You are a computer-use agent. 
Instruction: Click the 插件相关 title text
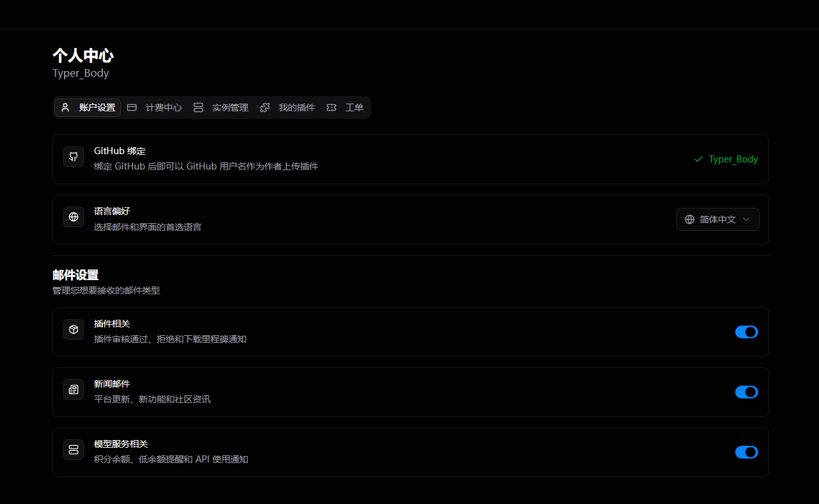pyautogui.click(x=112, y=324)
